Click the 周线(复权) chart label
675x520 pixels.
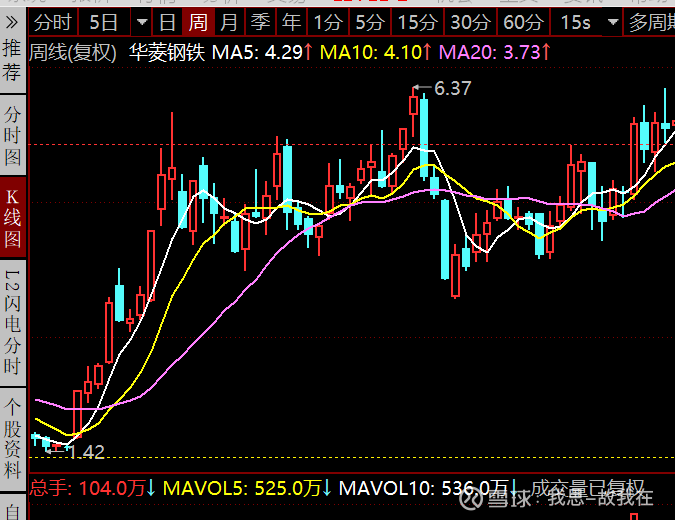(x=72, y=53)
